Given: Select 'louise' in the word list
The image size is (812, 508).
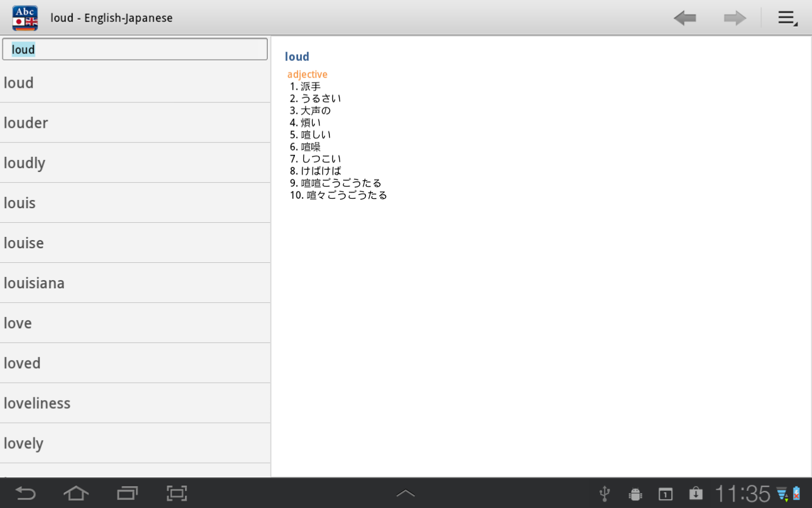Looking at the screenshot, I should point(135,243).
